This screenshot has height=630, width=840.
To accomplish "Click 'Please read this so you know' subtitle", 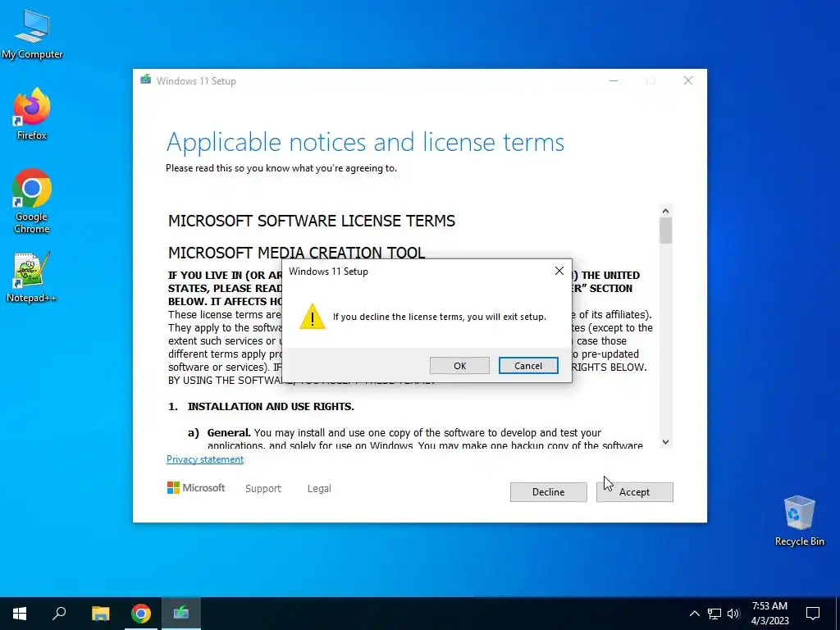I will tap(281, 168).
